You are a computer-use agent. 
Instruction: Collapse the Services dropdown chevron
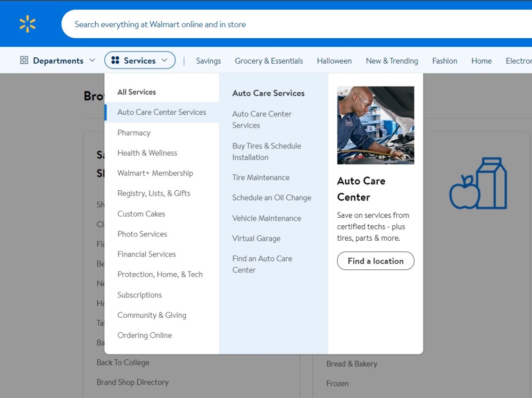point(164,61)
